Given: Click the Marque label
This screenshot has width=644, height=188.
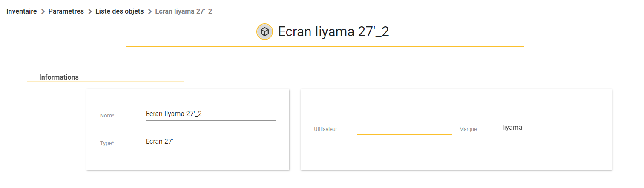Looking at the screenshot, I should [x=468, y=129].
